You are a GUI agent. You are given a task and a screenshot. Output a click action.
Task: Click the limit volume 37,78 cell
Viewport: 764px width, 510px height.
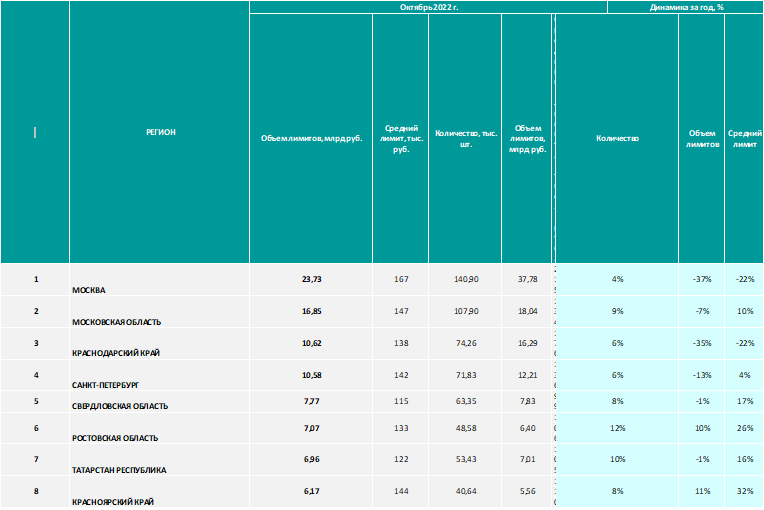527,280
